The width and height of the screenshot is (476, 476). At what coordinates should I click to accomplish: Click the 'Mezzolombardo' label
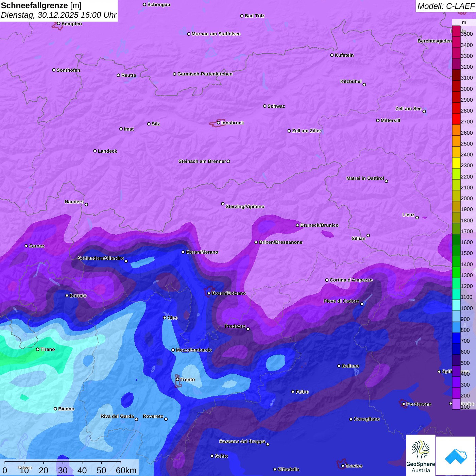[194, 350]
